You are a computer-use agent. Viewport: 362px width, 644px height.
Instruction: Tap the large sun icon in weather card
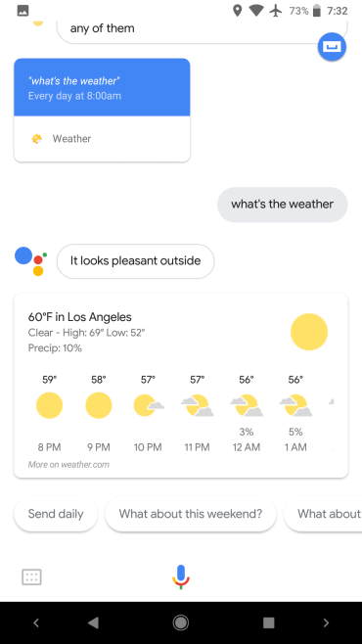[x=309, y=332]
